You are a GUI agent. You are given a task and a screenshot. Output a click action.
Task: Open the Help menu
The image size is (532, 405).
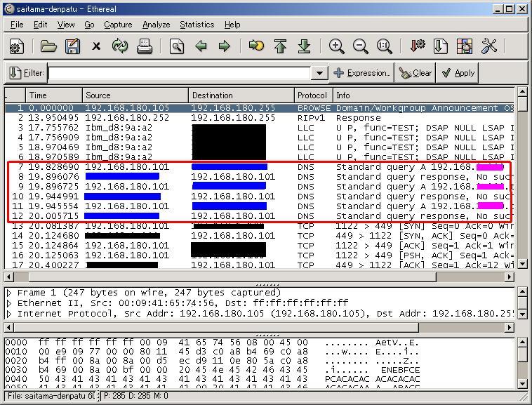coord(232,25)
